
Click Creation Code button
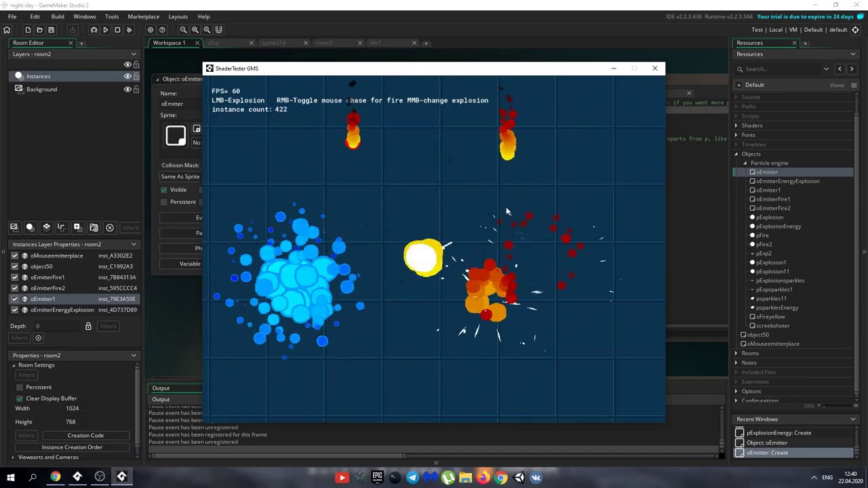pos(85,436)
